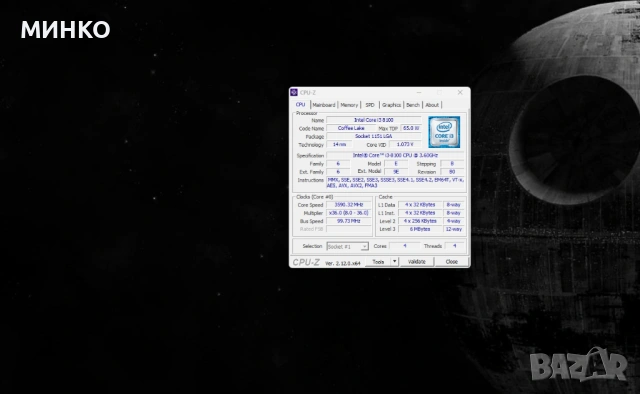Click the Ext. Model 9E value
The height and width of the screenshot is (394, 640).
(396, 172)
